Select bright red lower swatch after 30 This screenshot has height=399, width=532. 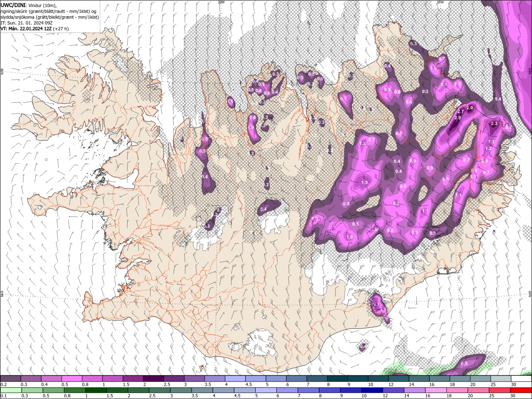(x=521, y=390)
